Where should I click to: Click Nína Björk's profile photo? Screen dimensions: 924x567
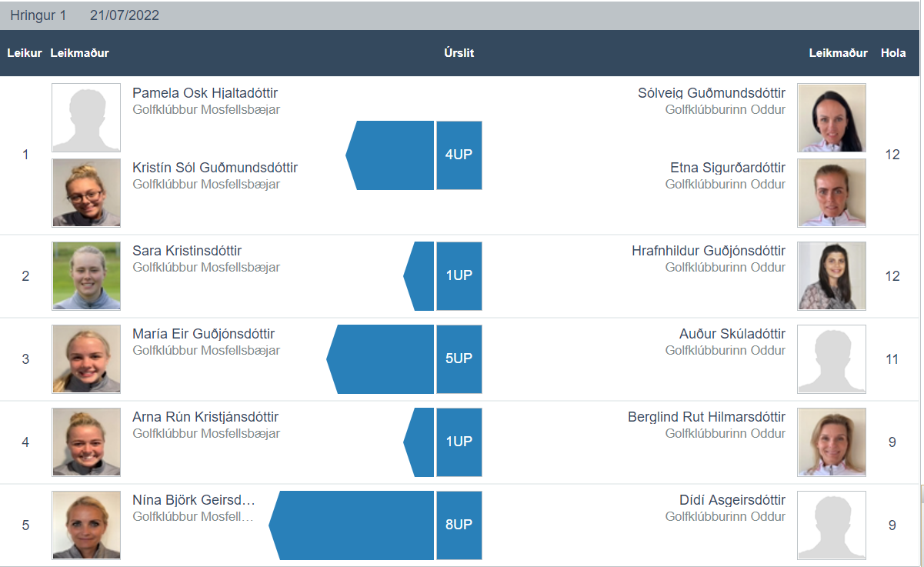point(86,525)
